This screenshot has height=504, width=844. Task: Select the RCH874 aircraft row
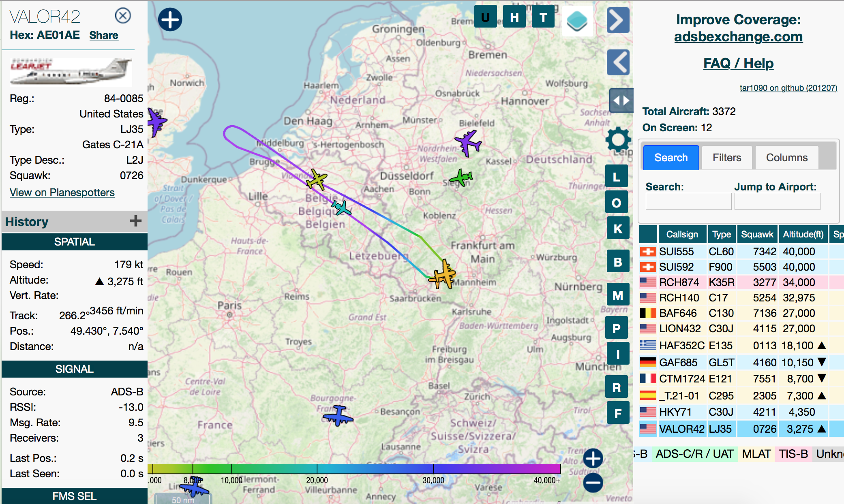coord(741,282)
